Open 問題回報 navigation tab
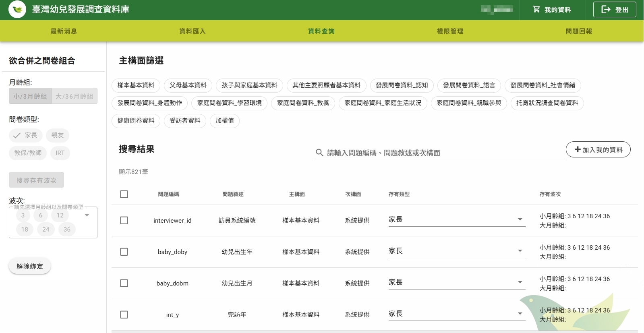 [x=579, y=31]
